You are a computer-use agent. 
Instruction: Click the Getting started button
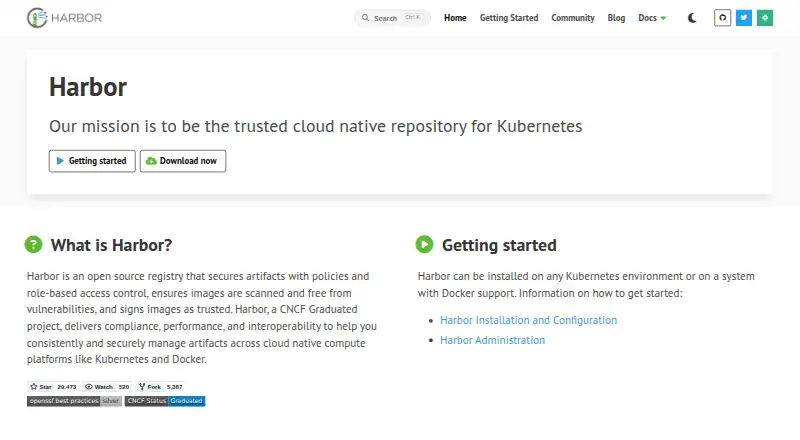(92, 161)
